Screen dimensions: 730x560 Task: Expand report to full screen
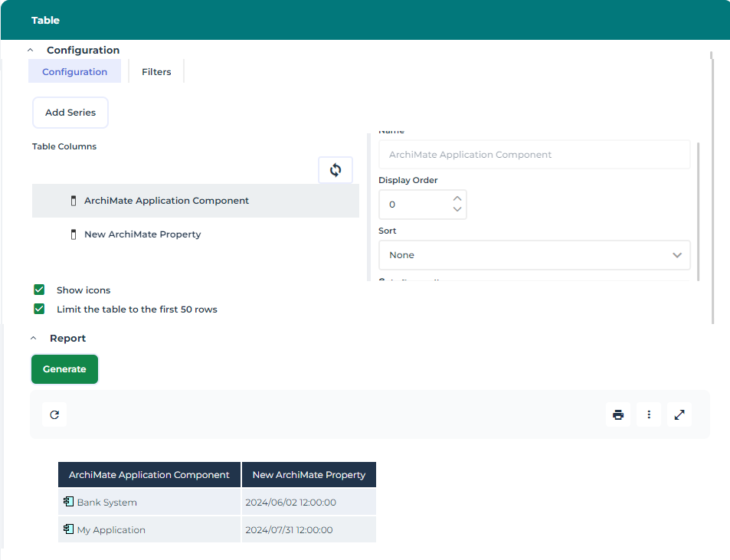679,414
